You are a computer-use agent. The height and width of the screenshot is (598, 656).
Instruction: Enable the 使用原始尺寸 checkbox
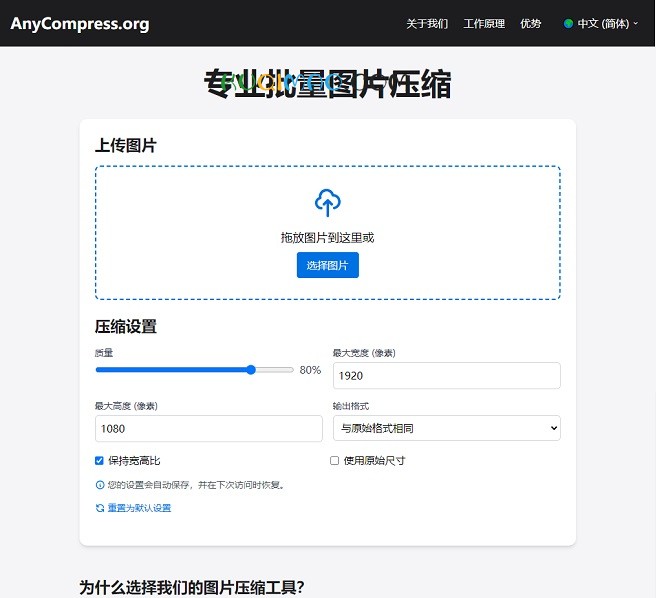coord(334,461)
